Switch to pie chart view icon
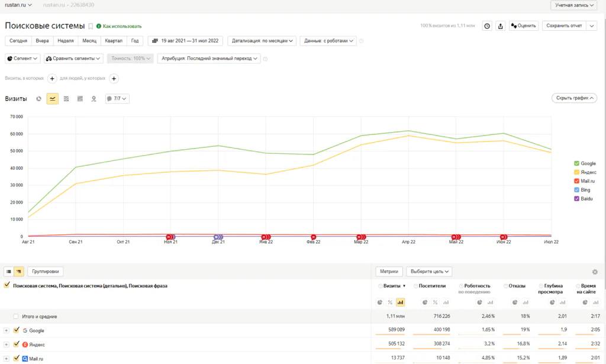 [38, 99]
